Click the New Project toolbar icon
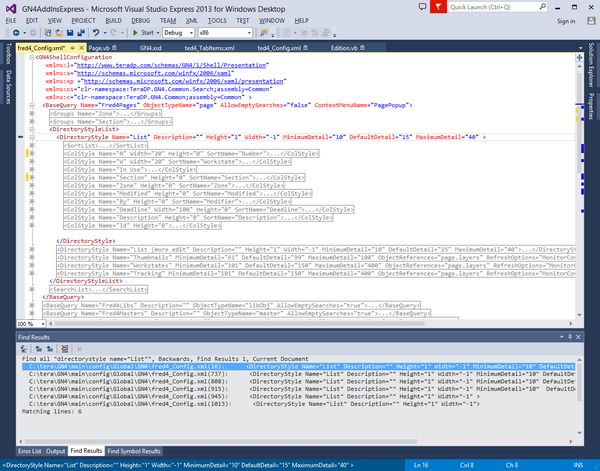 48,33
